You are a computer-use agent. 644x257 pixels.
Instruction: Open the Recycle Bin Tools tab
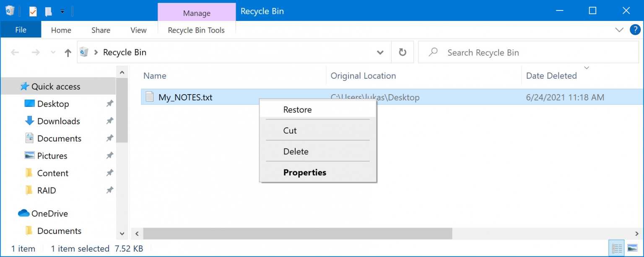196,30
